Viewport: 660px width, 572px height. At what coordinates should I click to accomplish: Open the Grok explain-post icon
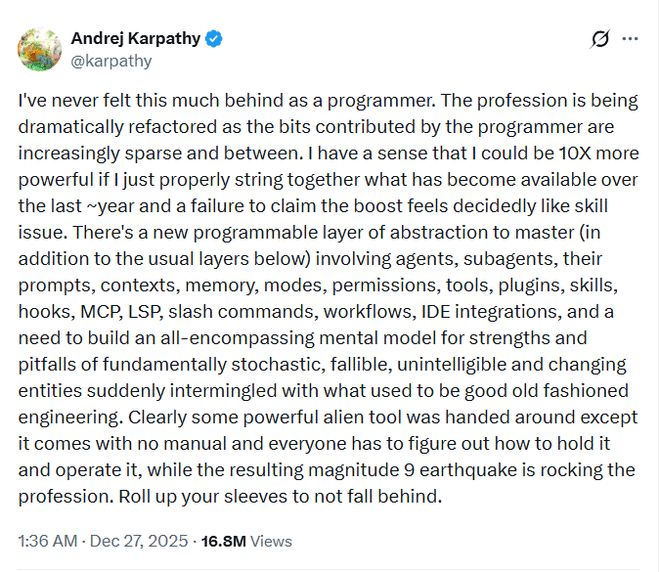(599, 39)
